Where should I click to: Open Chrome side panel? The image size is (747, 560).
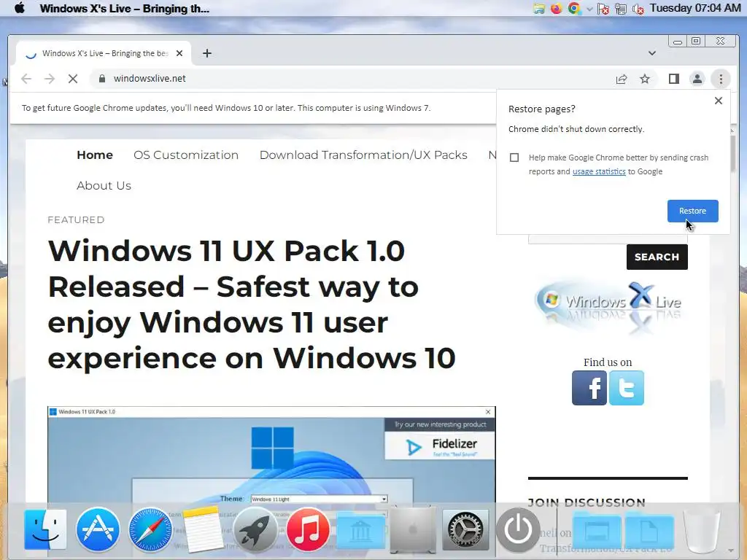(673, 79)
